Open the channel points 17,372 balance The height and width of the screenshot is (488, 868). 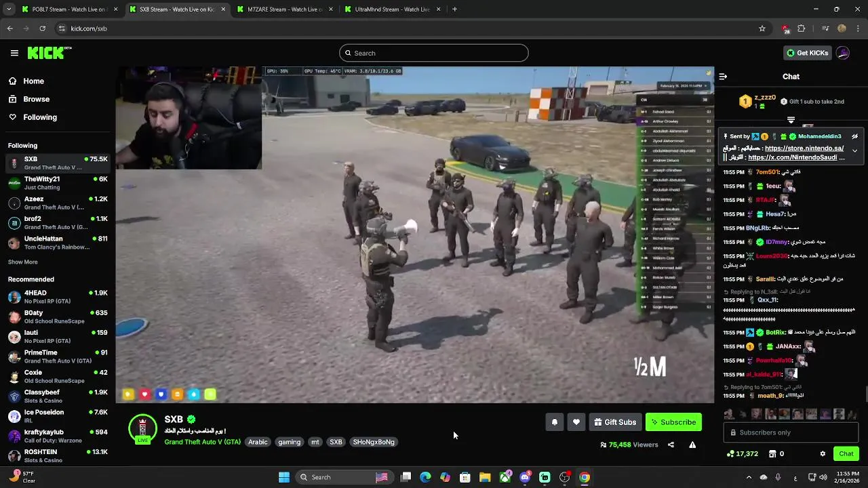click(x=742, y=453)
